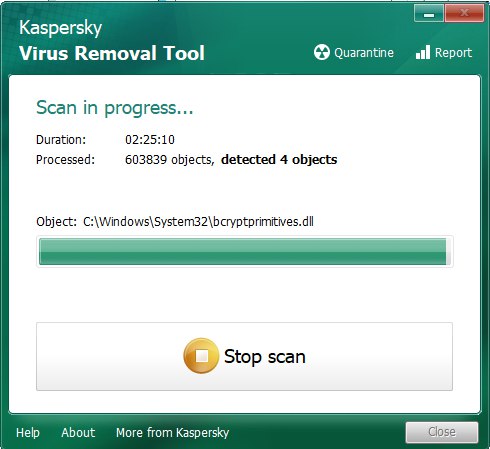Open the About link
The image size is (490, 449).
coord(78,433)
